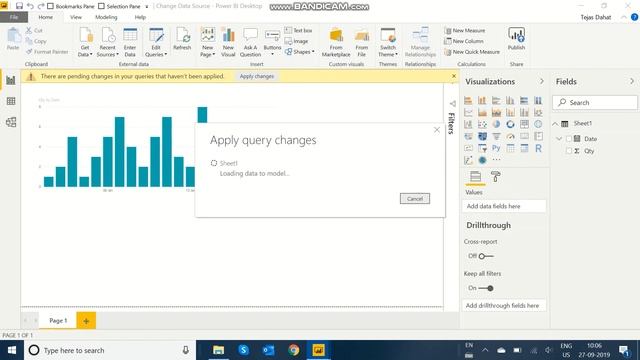
Task: Switch to Data view in sidebar
Action: [11, 101]
